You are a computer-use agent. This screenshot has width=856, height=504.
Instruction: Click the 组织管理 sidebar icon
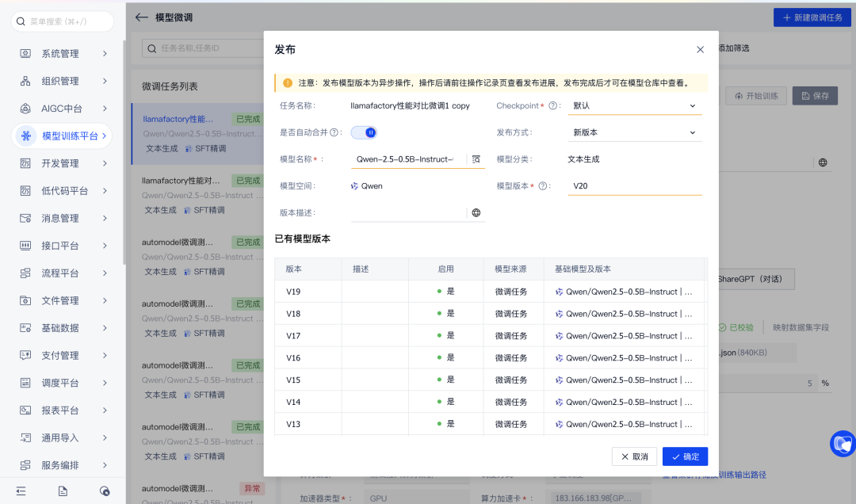[25, 81]
